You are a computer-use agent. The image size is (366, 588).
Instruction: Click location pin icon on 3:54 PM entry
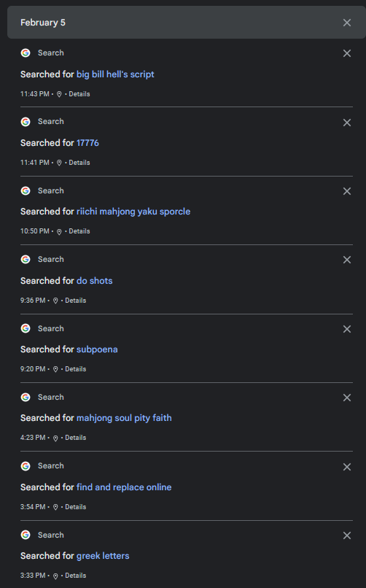coord(55,507)
